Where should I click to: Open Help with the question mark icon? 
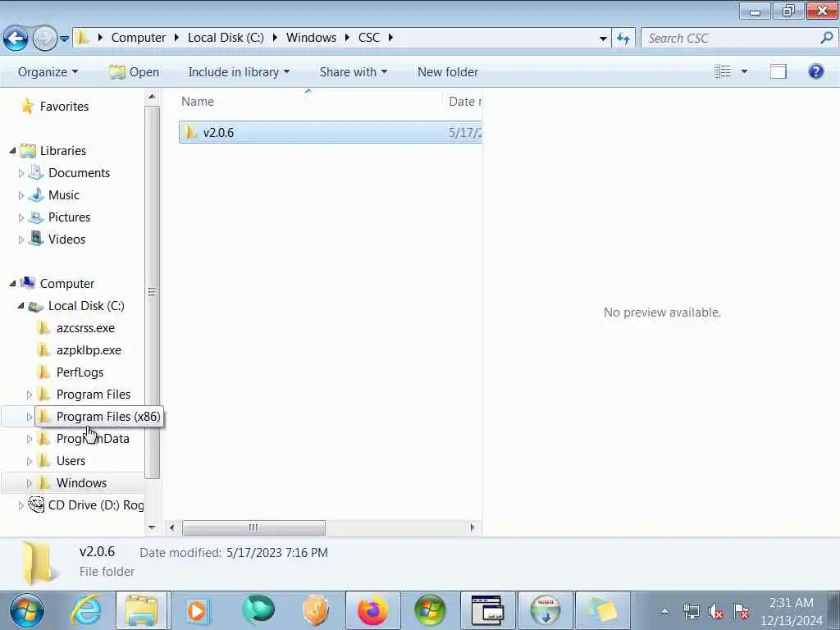pyautogui.click(x=816, y=71)
